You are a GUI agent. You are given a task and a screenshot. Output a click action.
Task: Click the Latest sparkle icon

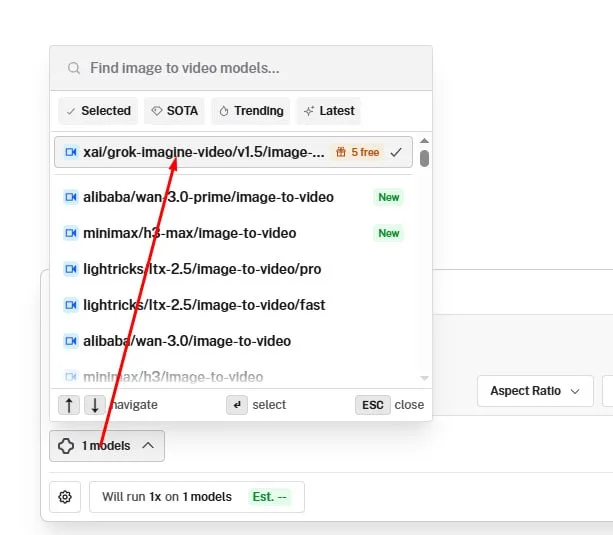click(309, 111)
